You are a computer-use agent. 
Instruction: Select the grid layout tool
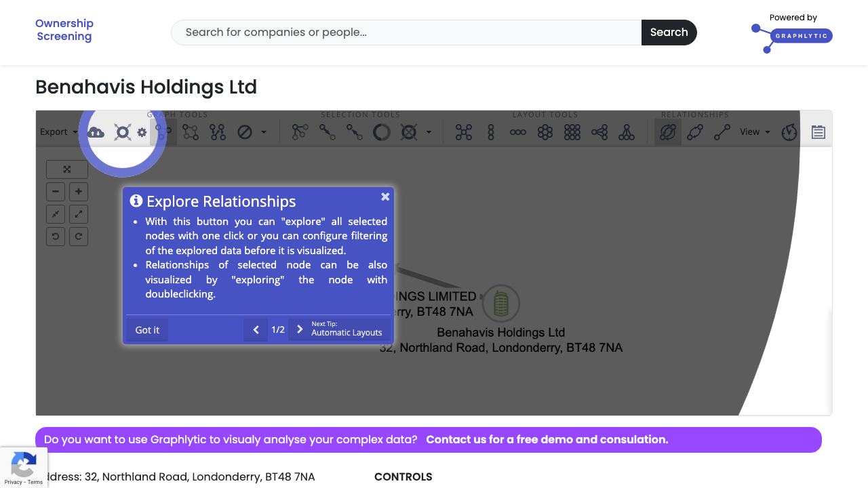click(x=572, y=132)
